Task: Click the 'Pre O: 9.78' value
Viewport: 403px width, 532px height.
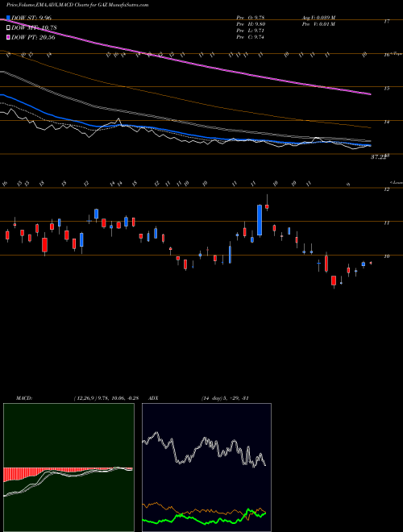Action: [x=251, y=18]
